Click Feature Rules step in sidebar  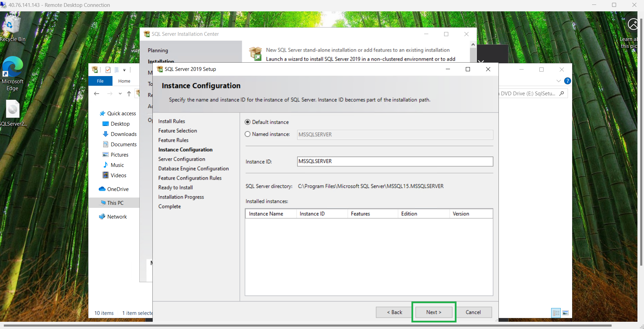[173, 140]
